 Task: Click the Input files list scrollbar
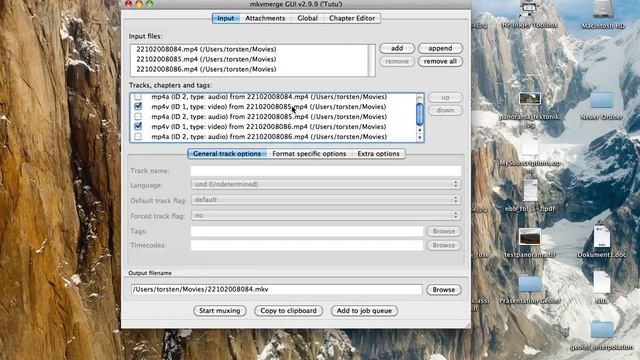[371, 60]
